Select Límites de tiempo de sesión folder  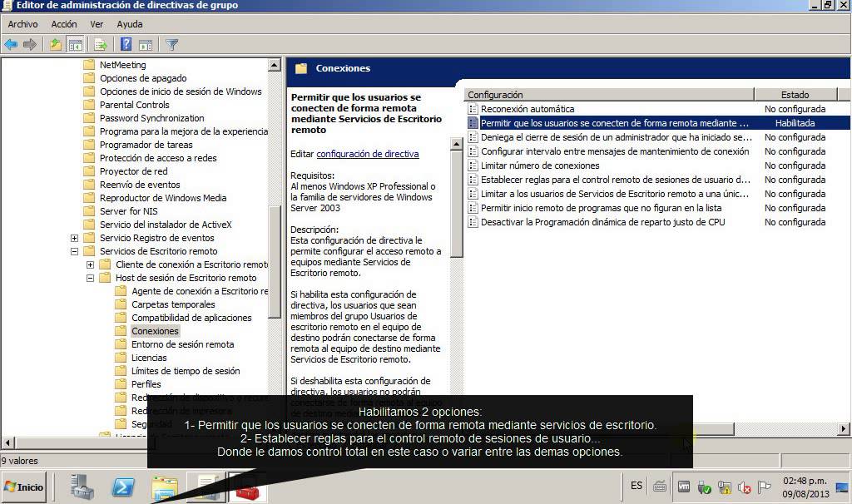pos(186,371)
